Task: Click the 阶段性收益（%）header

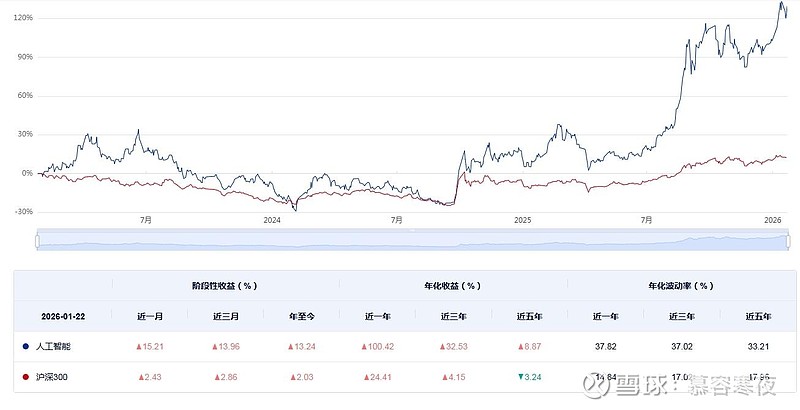Action: pos(226,285)
